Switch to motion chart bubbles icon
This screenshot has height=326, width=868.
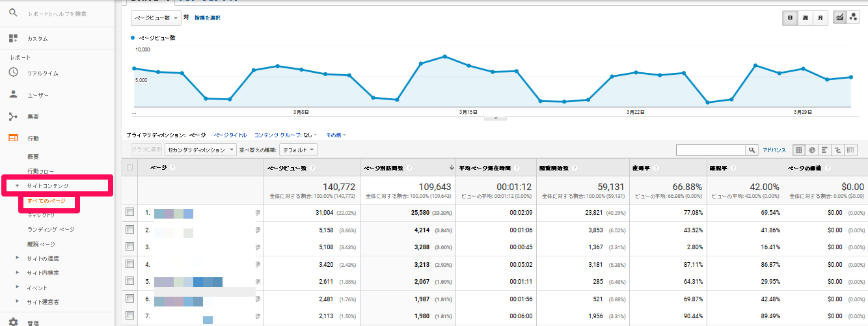[853, 18]
